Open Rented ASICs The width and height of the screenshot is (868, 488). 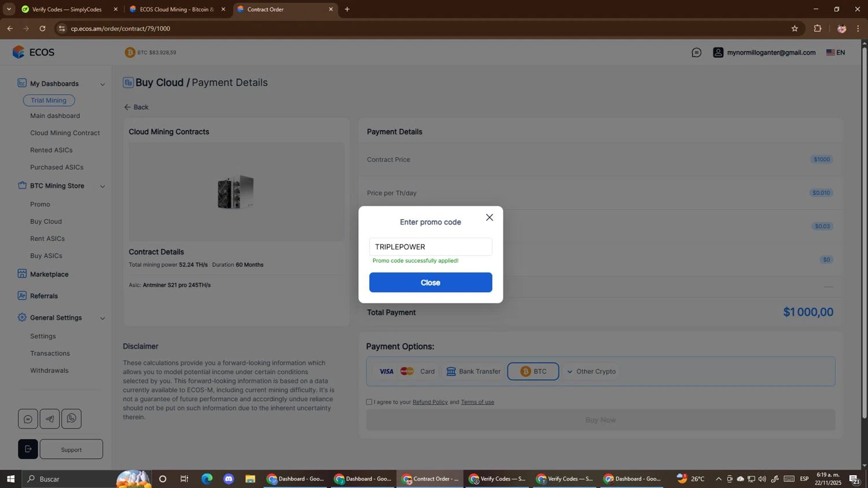[x=52, y=150]
